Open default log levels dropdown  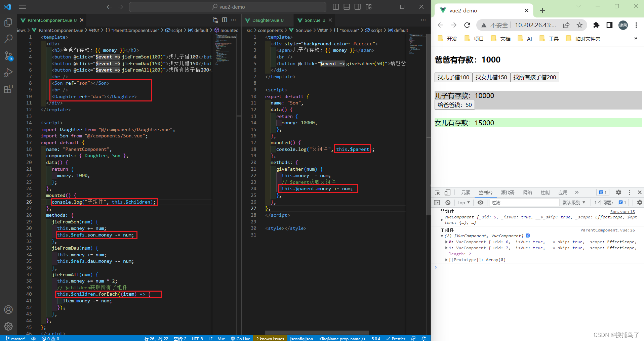coord(574,203)
